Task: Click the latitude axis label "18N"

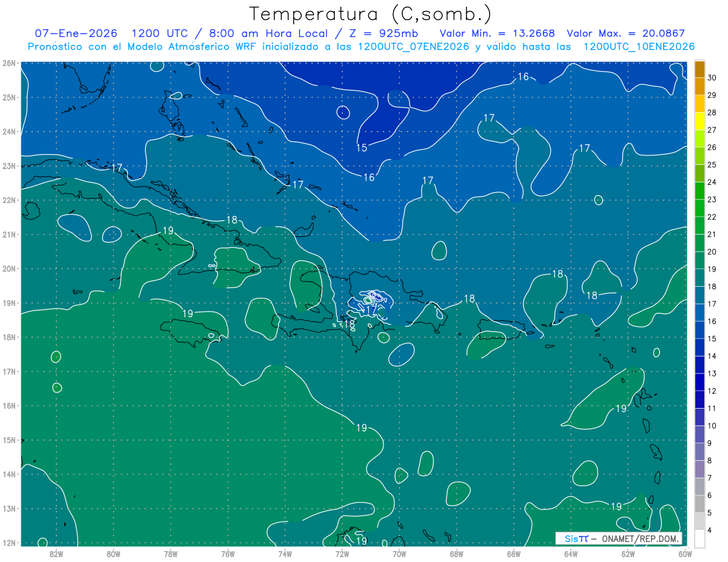Action: click(9, 337)
